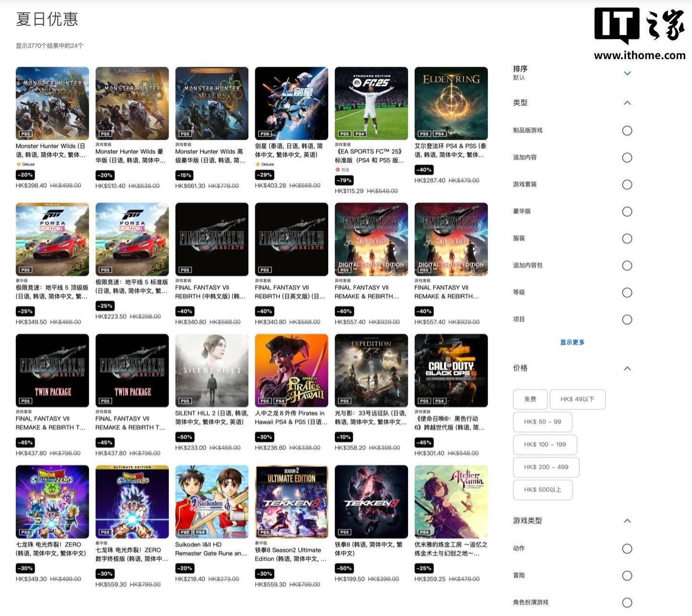
Task: Collapse the 游戏类型 filter section
Action: click(x=627, y=521)
